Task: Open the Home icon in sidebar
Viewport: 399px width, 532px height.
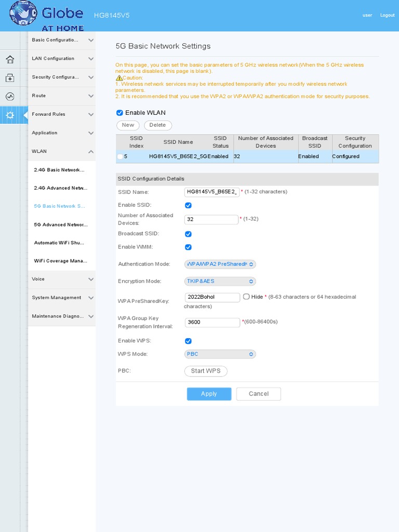Action: click(10, 59)
